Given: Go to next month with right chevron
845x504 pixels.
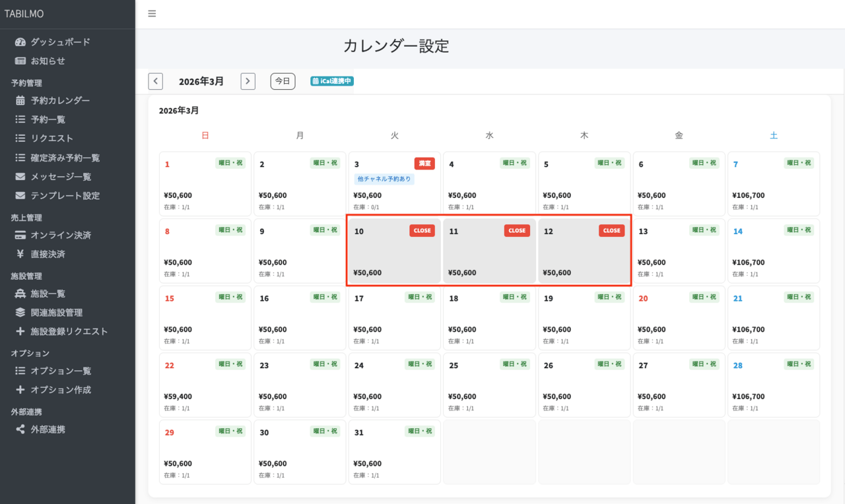Looking at the screenshot, I should [x=248, y=81].
